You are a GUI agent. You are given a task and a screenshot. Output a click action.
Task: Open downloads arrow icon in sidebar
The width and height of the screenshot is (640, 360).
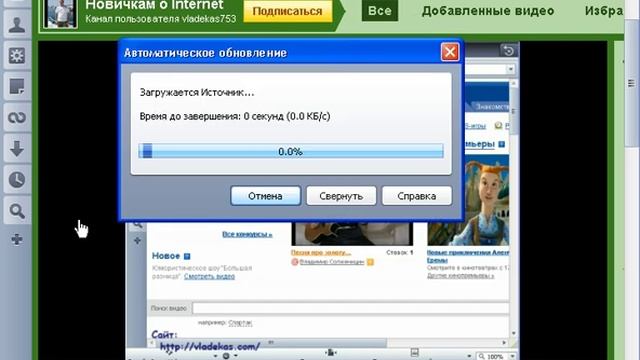(x=17, y=149)
